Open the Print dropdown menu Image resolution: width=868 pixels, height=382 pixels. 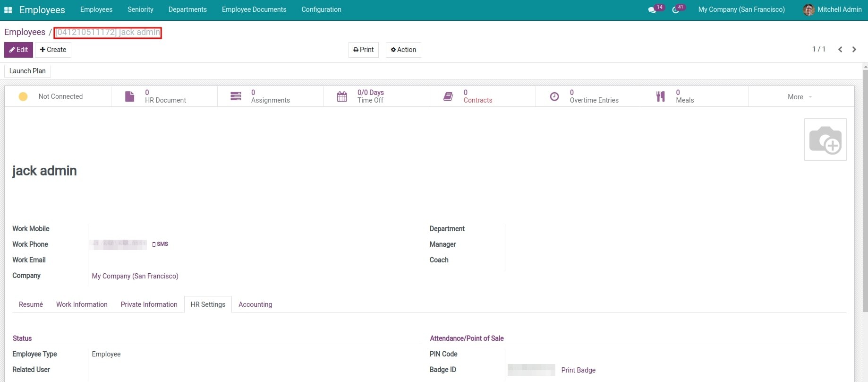pyautogui.click(x=363, y=50)
